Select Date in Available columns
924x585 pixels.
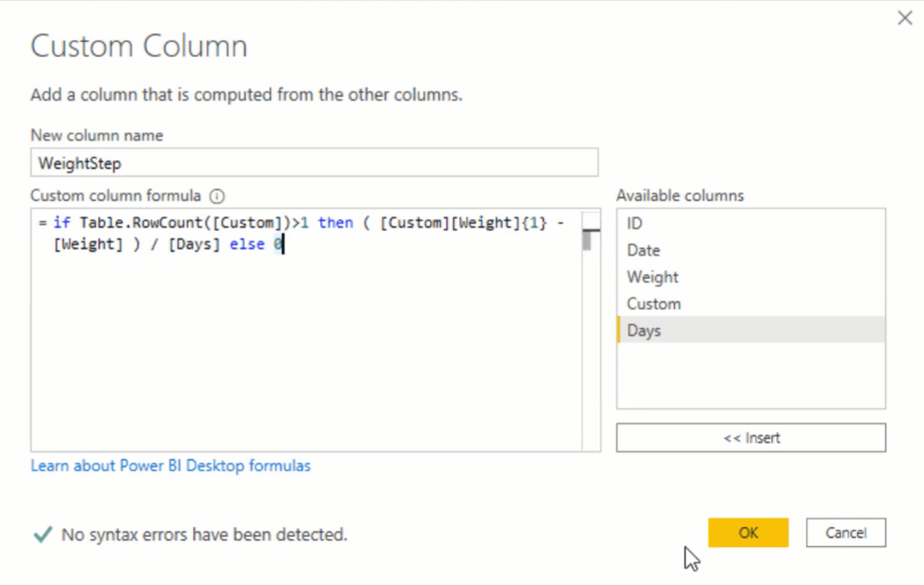[751, 250]
